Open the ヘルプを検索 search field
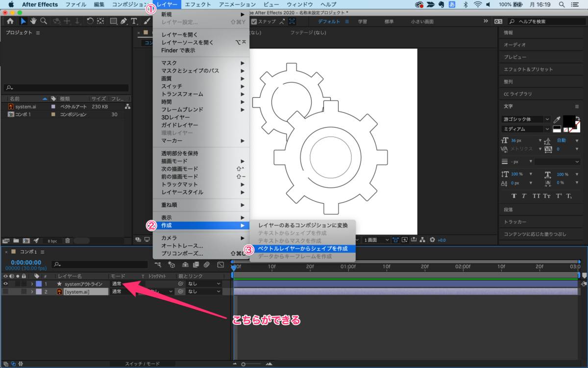Viewport: 588px width, 368px height. click(544, 21)
